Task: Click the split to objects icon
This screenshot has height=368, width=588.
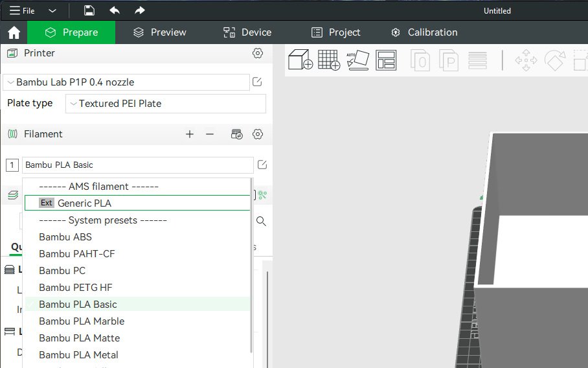Action: pyautogui.click(x=420, y=60)
